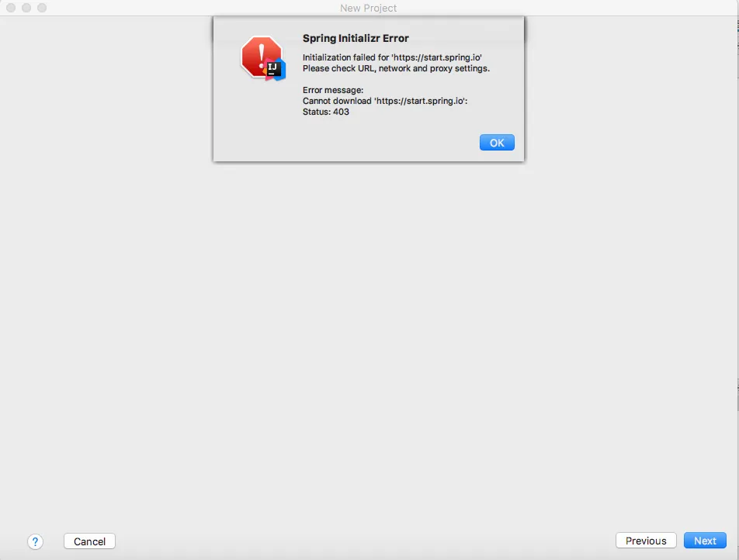739x560 pixels.
Task: Click the 'New Project' window title
Action: pos(368,8)
